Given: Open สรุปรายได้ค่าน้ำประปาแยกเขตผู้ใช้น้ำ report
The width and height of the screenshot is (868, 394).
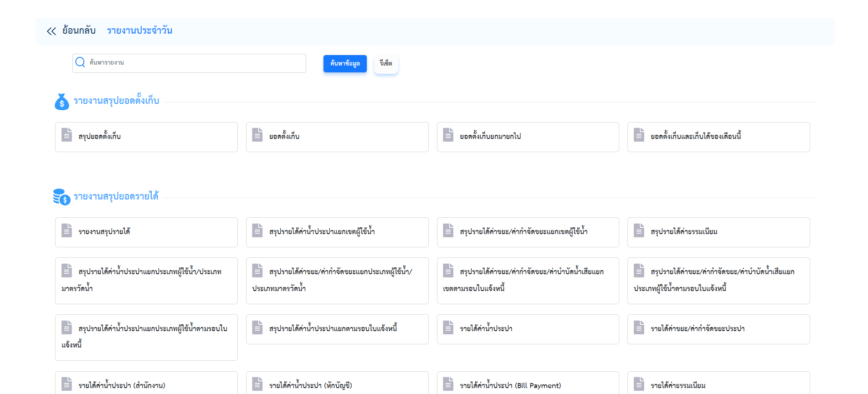Looking at the screenshot, I should tap(337, 232).
